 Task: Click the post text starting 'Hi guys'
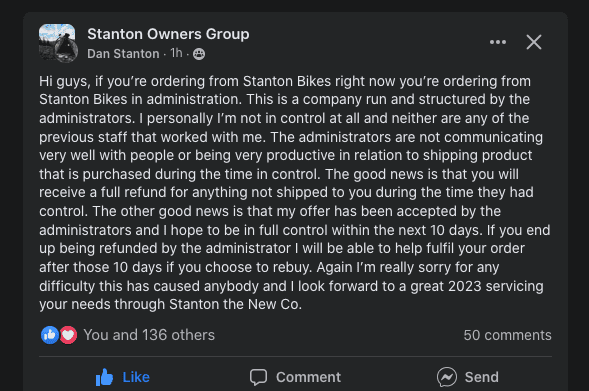point(295,193)
